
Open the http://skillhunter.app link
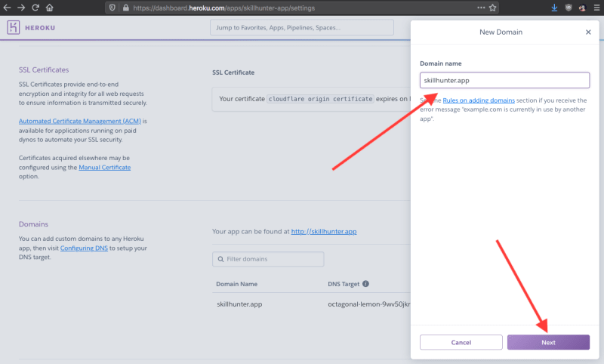pos(324,232)
